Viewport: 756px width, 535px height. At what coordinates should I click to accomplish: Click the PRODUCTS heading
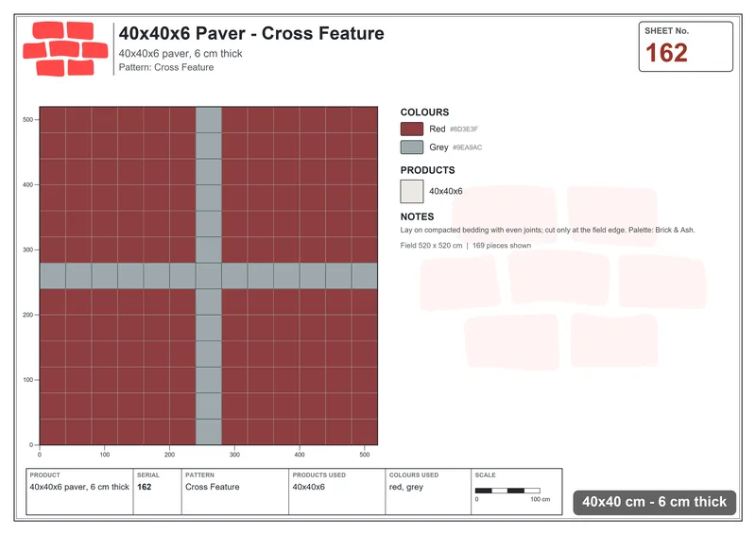(427, 170)
